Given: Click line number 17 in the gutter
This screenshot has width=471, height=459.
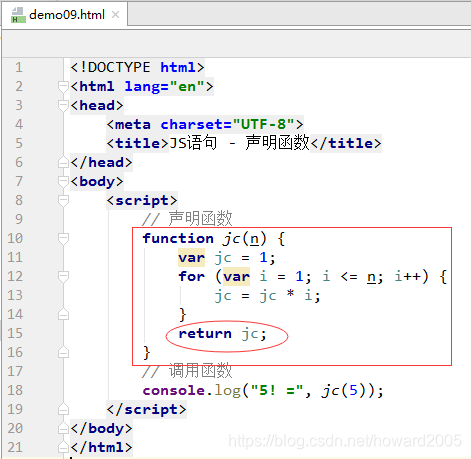Looking at the screenshot, I should click(x=15, y=372).
